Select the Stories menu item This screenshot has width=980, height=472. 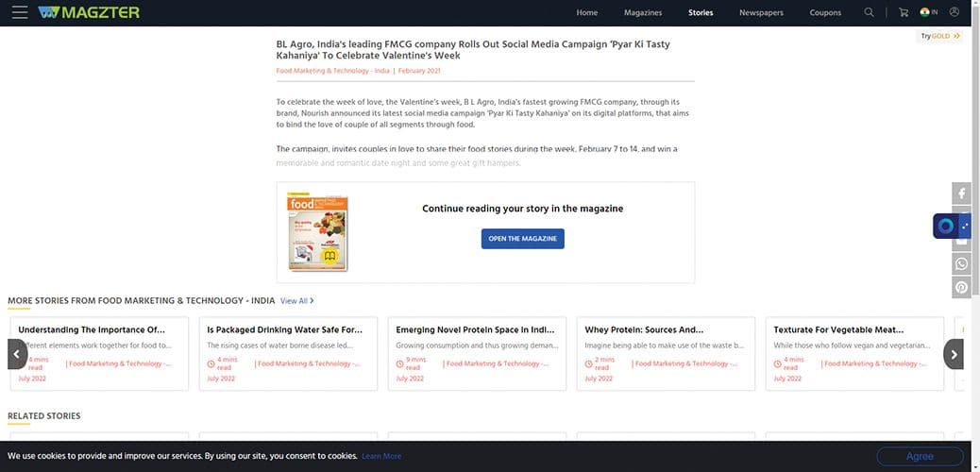701,12
